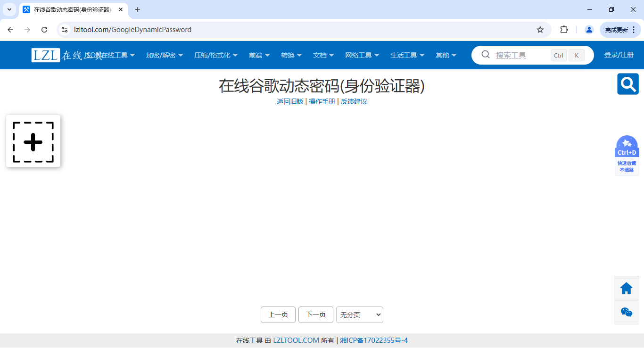Viewport: 644px width, 348px height.
Task: Open the WeChat contact icon
Action: coord(626,312)
